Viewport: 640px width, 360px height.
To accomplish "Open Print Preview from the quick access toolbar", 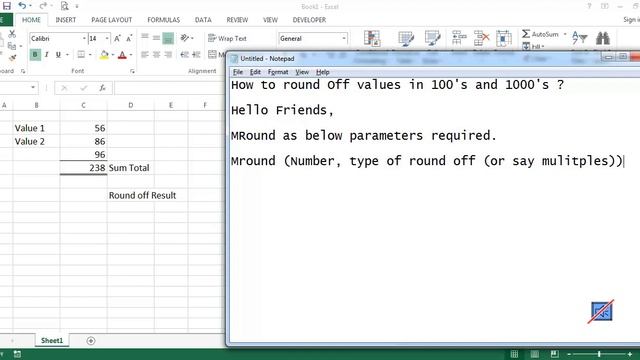I will point(64,6).
